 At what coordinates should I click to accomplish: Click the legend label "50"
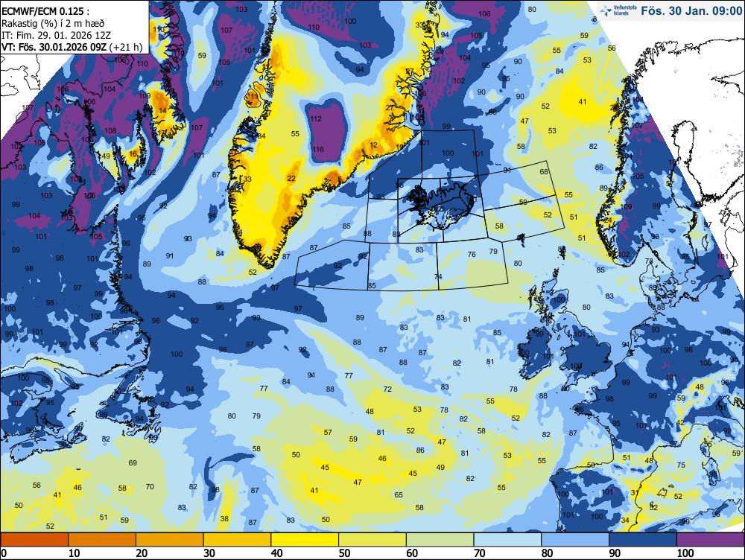344,553
